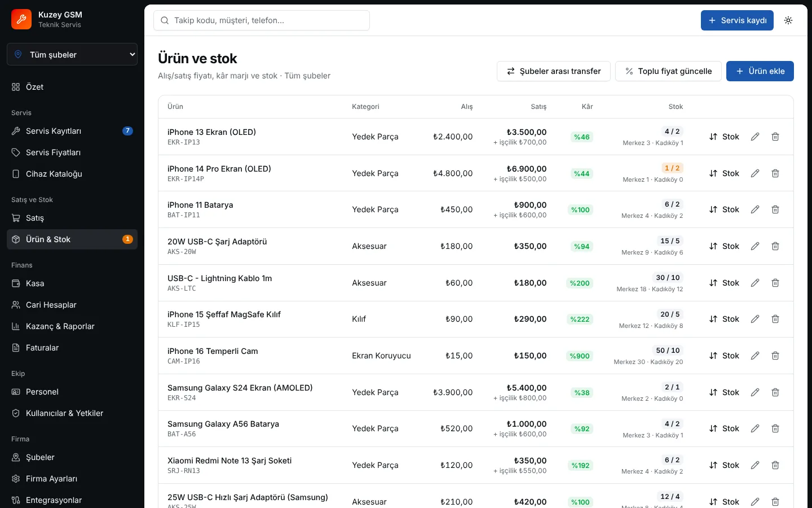Go to Kazanç & Raporlar page

(72, 326)
